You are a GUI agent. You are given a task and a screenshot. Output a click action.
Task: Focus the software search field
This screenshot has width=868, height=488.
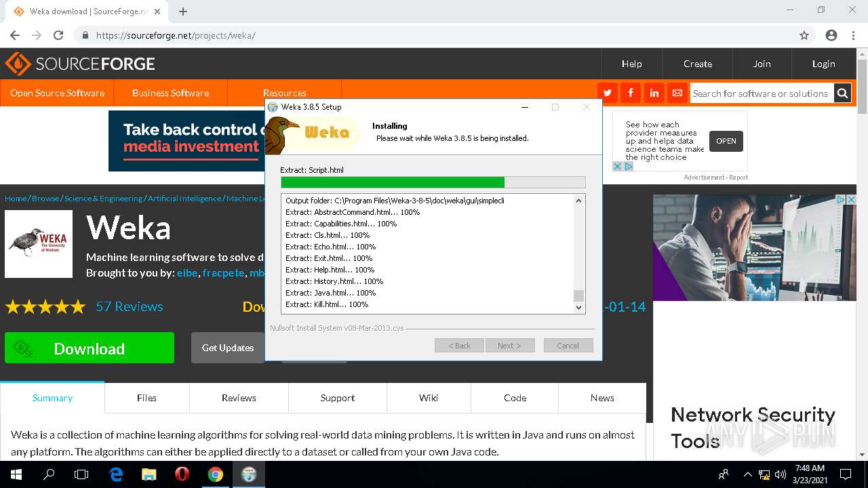pos(761,94)
